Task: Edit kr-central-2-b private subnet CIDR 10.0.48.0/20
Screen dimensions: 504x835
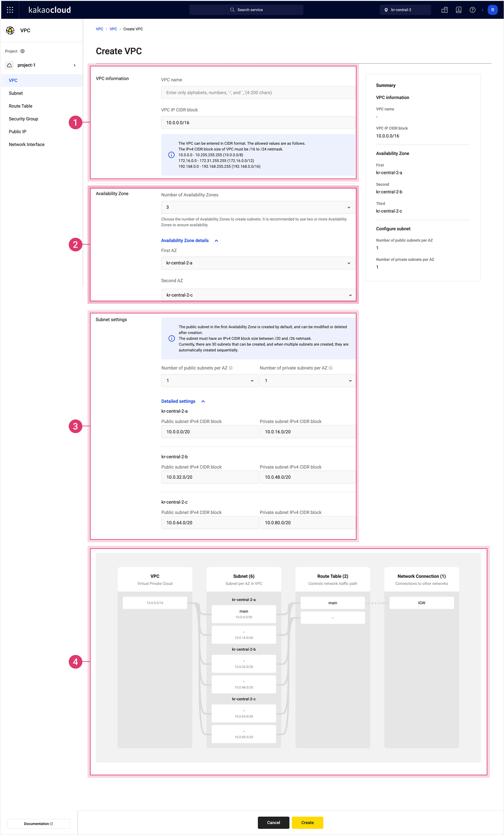Action: (307, 477)
